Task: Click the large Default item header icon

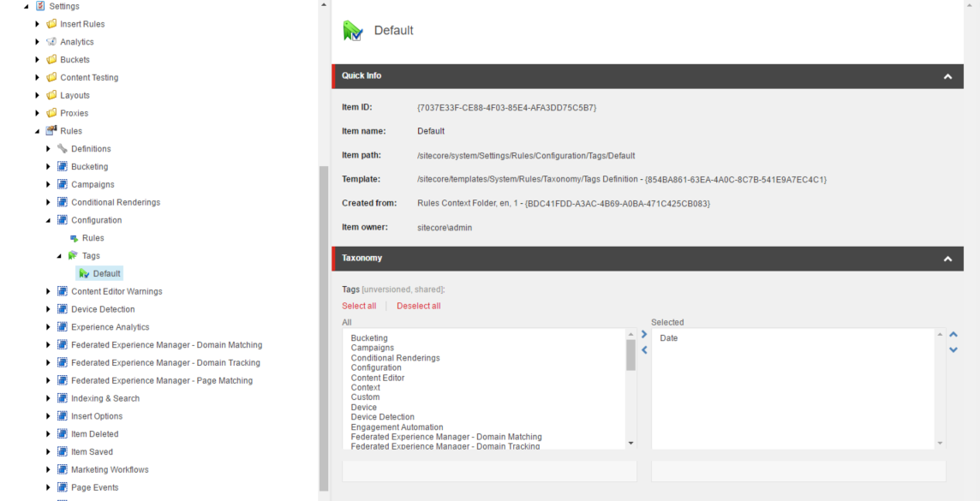Action: (x=352, y=31)
